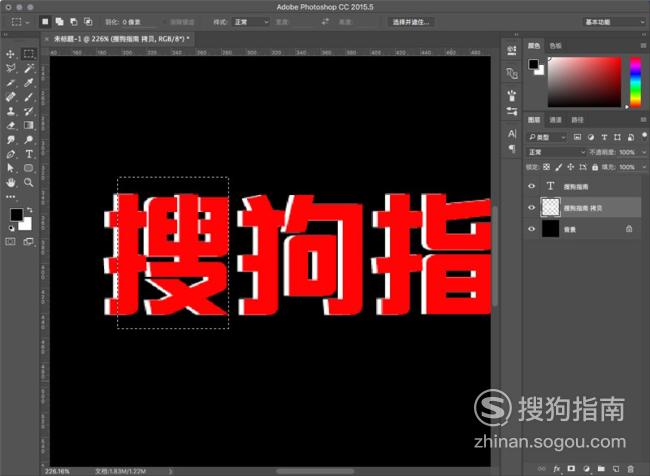Select the History Brush tool

point(29,111)
